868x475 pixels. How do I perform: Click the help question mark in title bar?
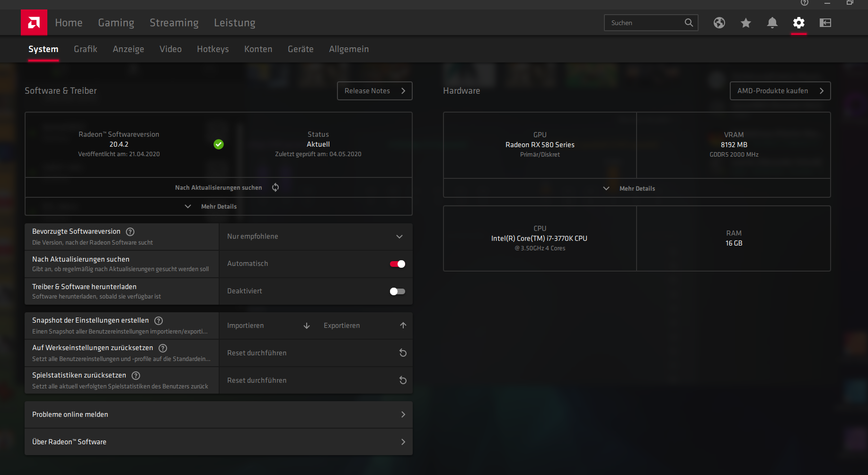point(804,3)
